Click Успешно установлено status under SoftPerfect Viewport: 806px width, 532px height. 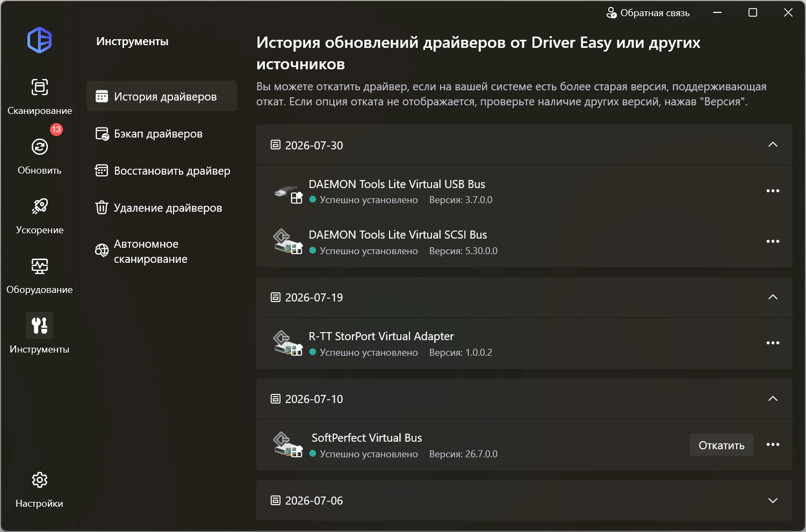369,454
